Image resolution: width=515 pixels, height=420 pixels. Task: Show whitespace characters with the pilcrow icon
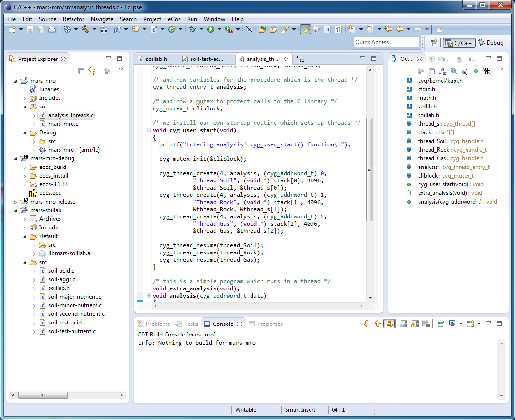click(x=338, y=29)
